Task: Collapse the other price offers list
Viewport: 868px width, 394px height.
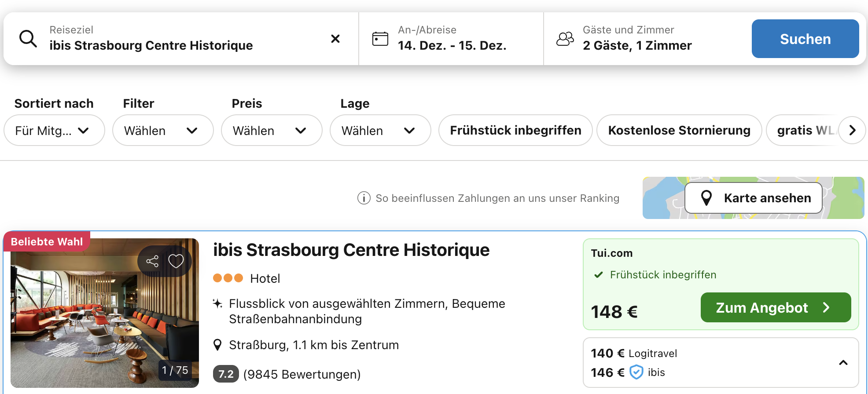Action: pos(843,363)
